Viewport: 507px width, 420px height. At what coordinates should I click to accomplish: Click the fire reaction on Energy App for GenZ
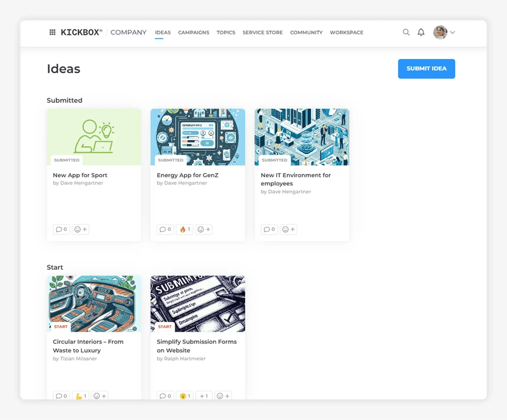click(184, 229)
